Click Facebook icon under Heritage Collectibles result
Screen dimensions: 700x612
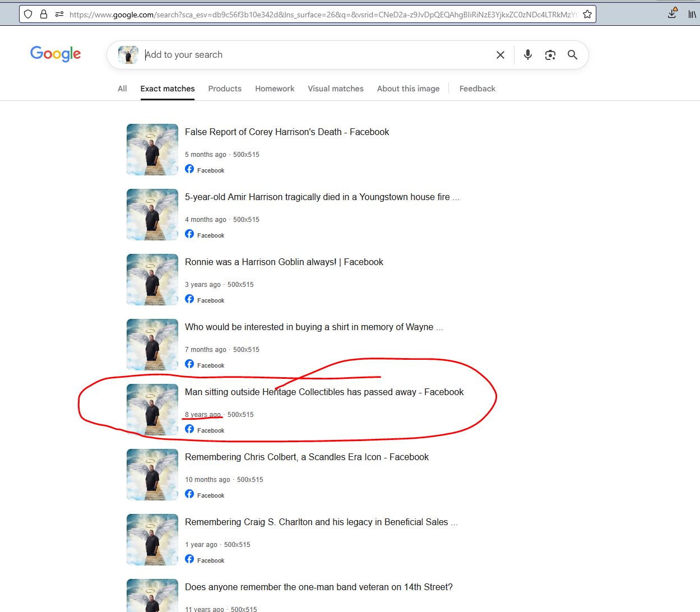pyautogui.click(x=189, y=429)
